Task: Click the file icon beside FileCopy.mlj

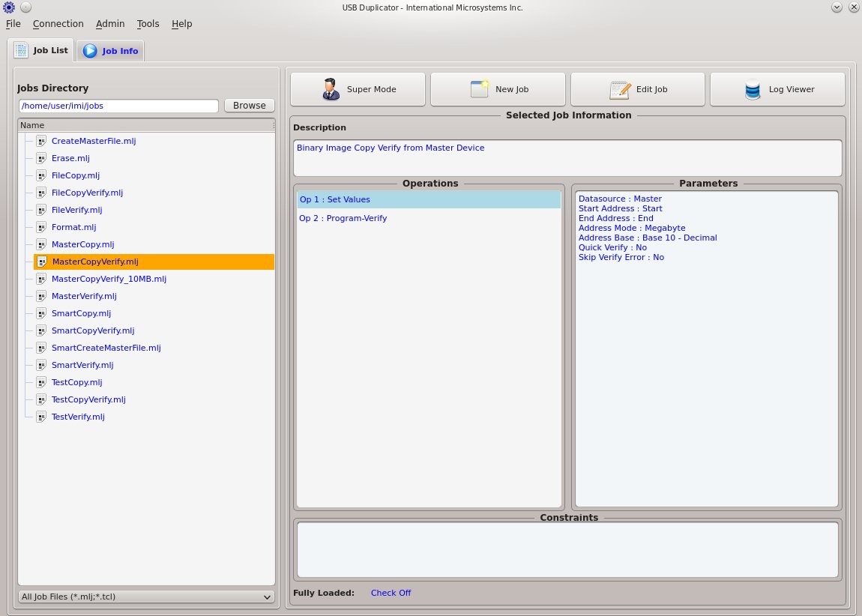Action: [41, 175]
